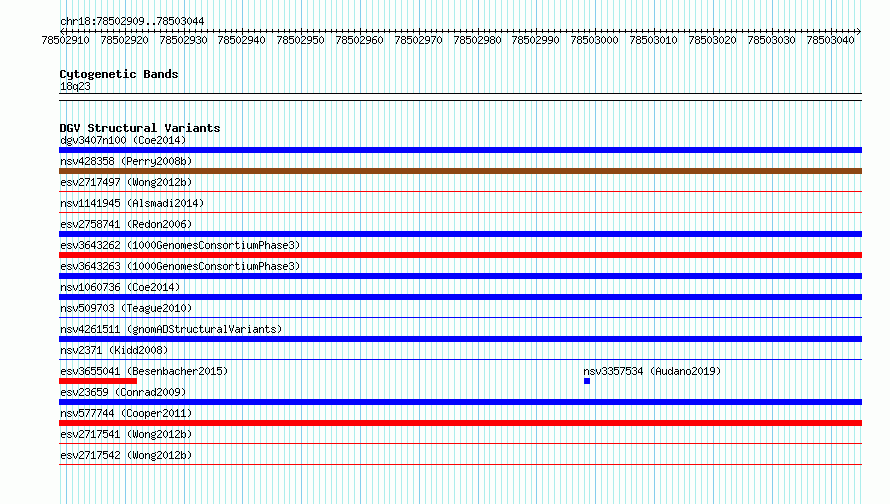Screen dimensions: 890x504
Task: Click the blue bar of nsv1060736
Action: pyautogui.click(x=460, y=297)
